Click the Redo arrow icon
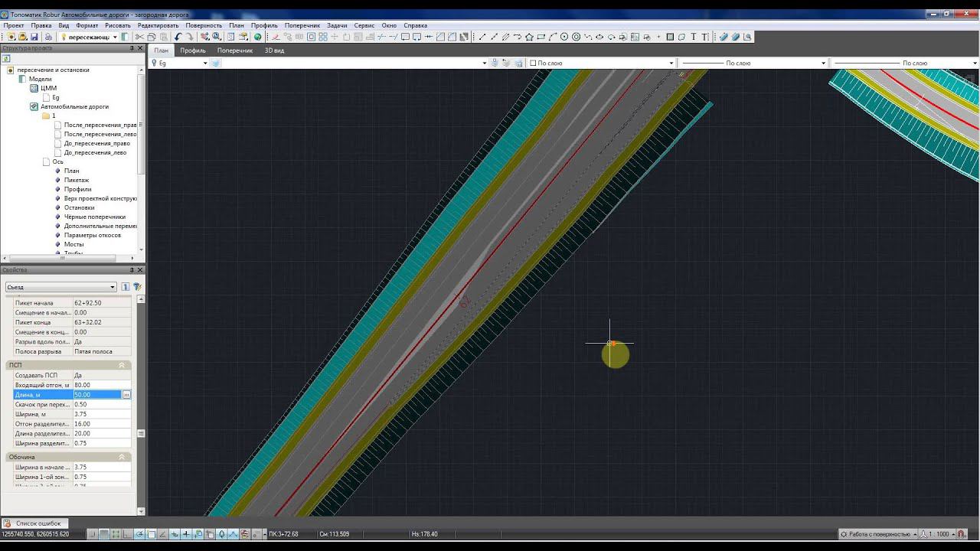 (191, 37)
